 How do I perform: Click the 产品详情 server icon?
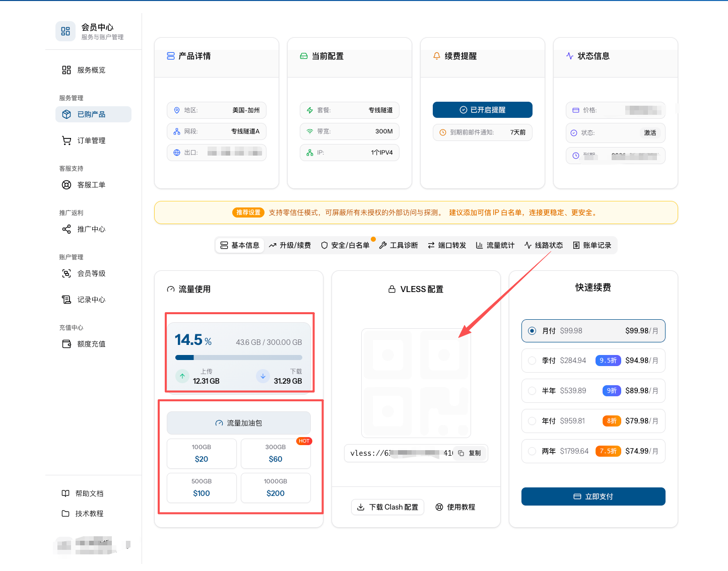click(x=171, y=56)
